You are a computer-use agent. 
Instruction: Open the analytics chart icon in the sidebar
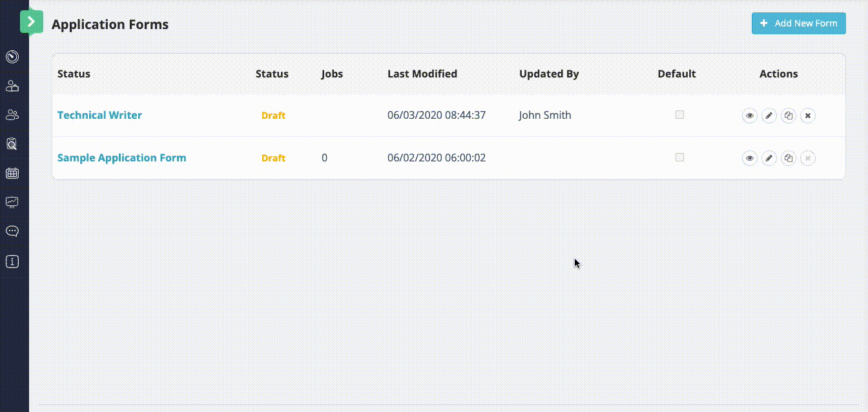coord(12,201)
